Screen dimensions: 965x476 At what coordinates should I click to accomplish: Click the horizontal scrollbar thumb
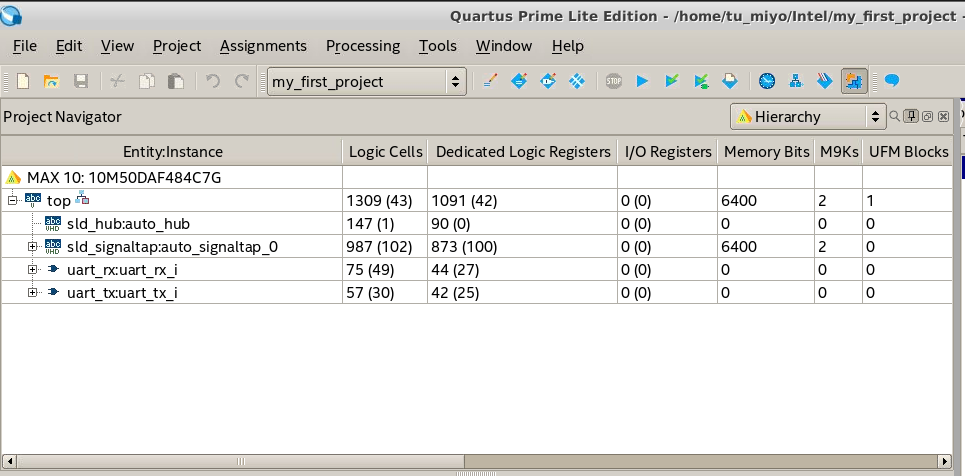click(x=241, y=461)
